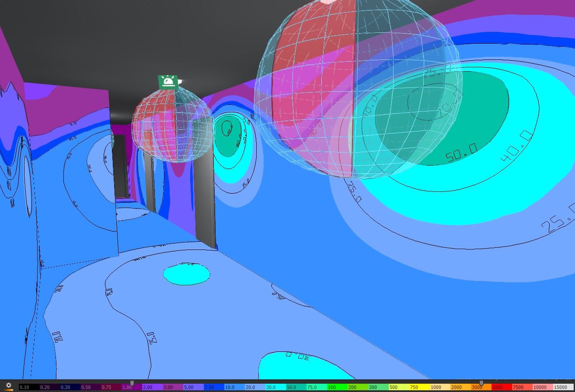Click the upper slider handle near 3000

(x=481, y=383)
